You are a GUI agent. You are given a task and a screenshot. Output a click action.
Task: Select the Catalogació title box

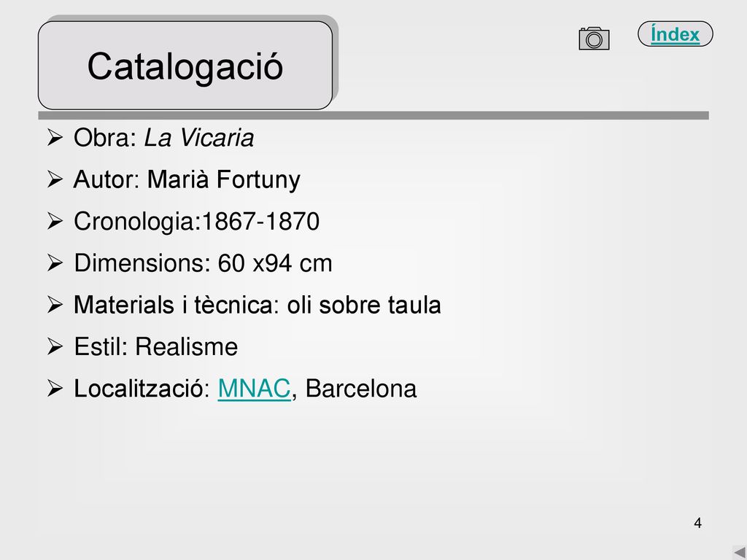(185, 65)
